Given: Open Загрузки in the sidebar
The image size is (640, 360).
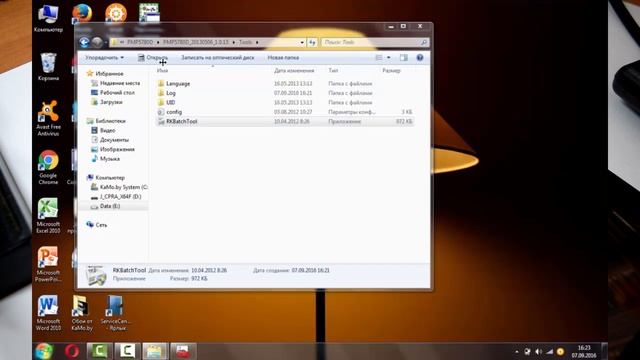Looking at the screenshot, I should point(111,102).
